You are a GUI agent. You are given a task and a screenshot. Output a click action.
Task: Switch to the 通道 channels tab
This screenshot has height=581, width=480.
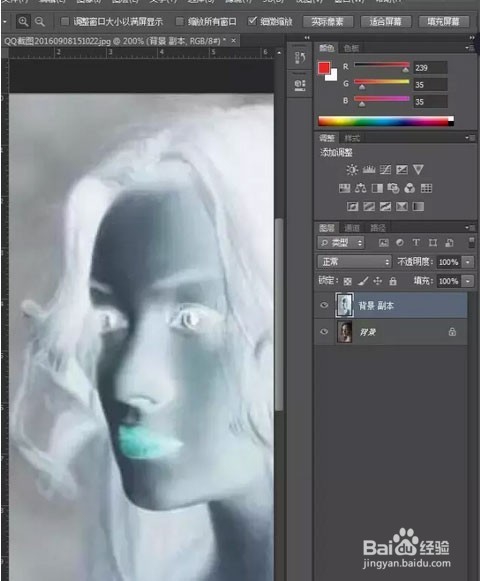[351, 228]
